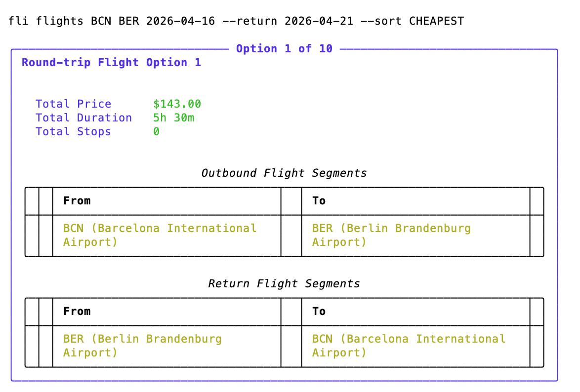Click the "From" header in the return table
The height and width of the screenshot is (392, 580).
point(77,311)
